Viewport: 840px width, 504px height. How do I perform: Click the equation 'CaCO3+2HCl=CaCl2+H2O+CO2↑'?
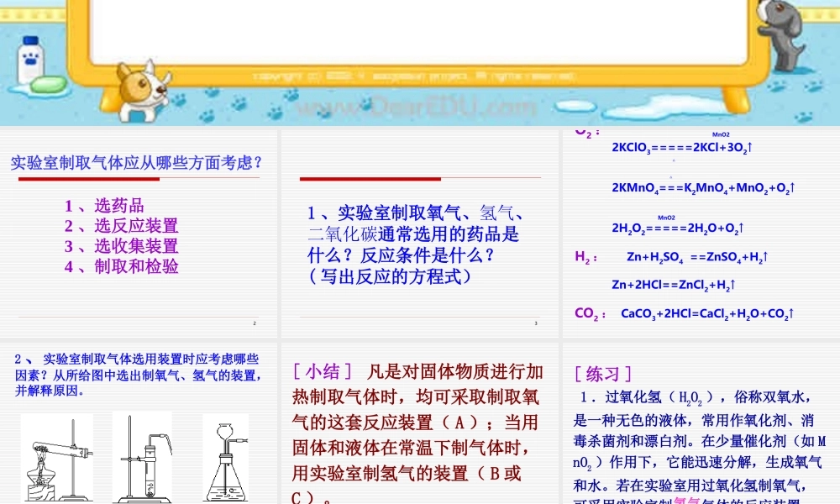click(x=706, y=314)
